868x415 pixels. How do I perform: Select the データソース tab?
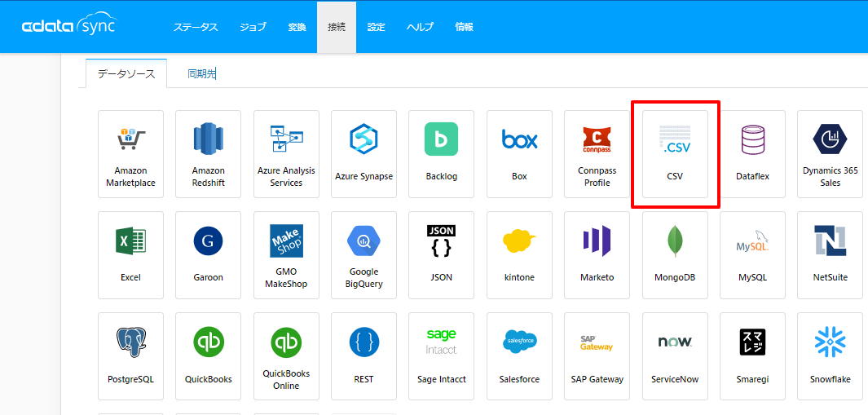(126, 73)
